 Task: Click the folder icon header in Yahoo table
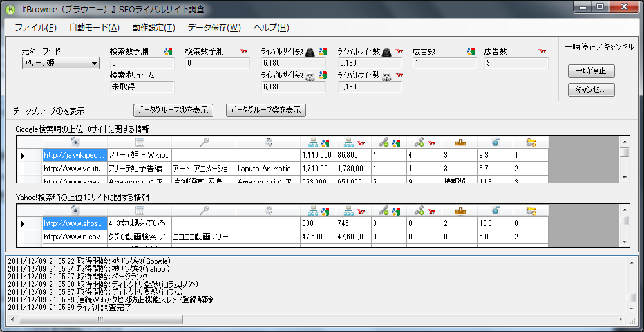click(531, 210)
